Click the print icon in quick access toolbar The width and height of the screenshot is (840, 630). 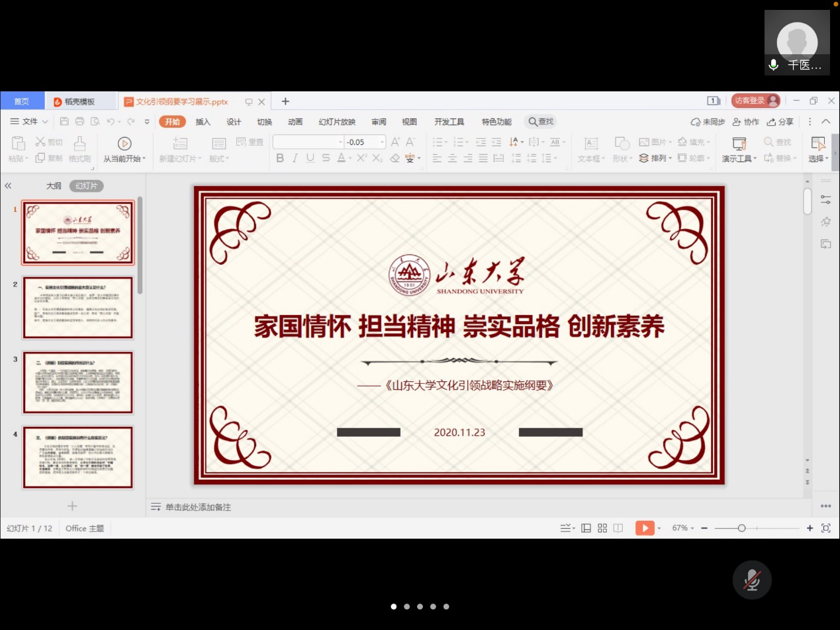point(80,122)
